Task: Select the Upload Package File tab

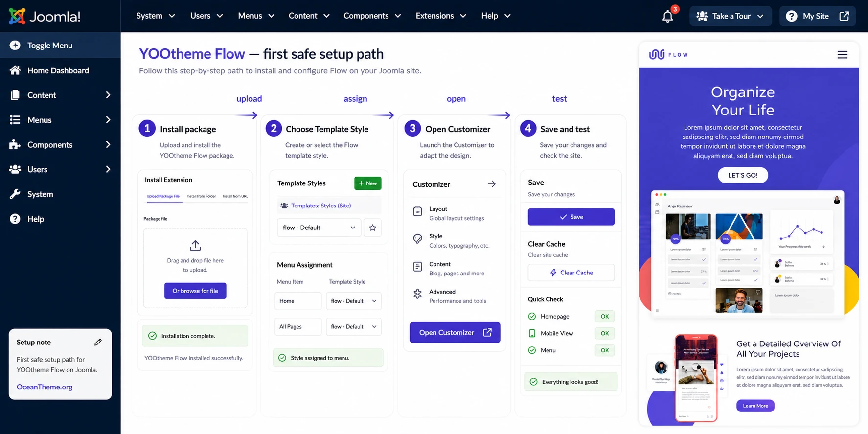Action: (163, 196)
